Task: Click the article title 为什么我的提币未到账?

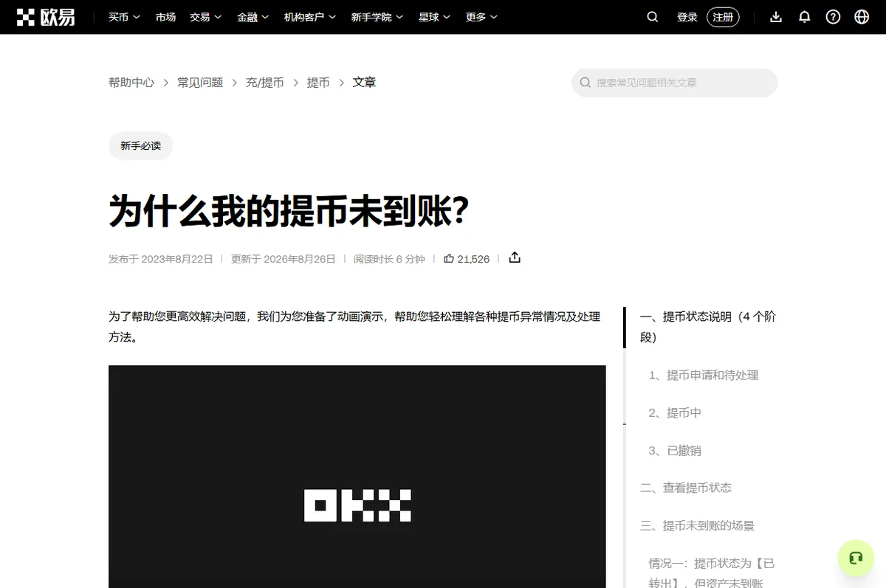Action: pyautogui.click(x=289, y=210)
